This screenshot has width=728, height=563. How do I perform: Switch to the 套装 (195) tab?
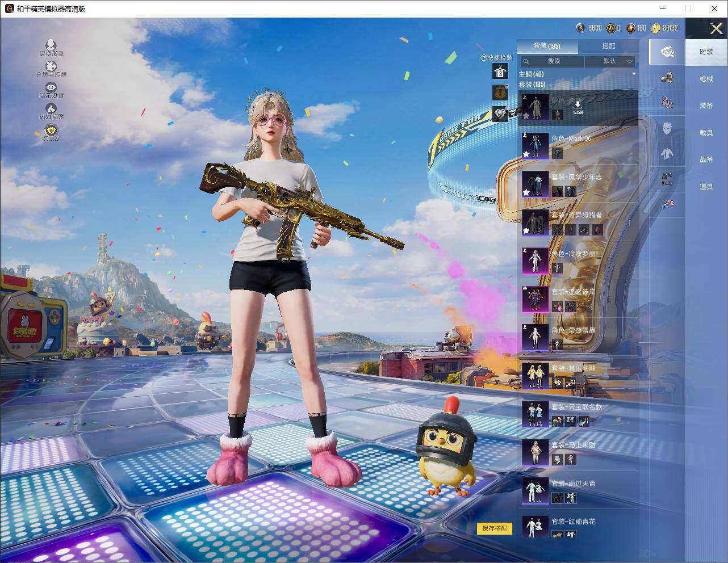[x=547, y=46]
